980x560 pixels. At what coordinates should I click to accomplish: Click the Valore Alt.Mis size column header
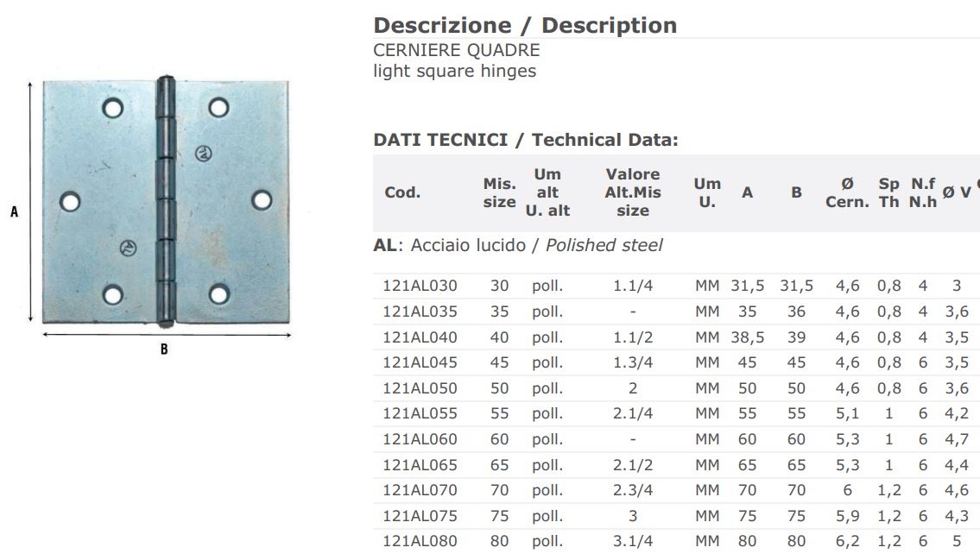pyautogui.click(x=632, y=192)
